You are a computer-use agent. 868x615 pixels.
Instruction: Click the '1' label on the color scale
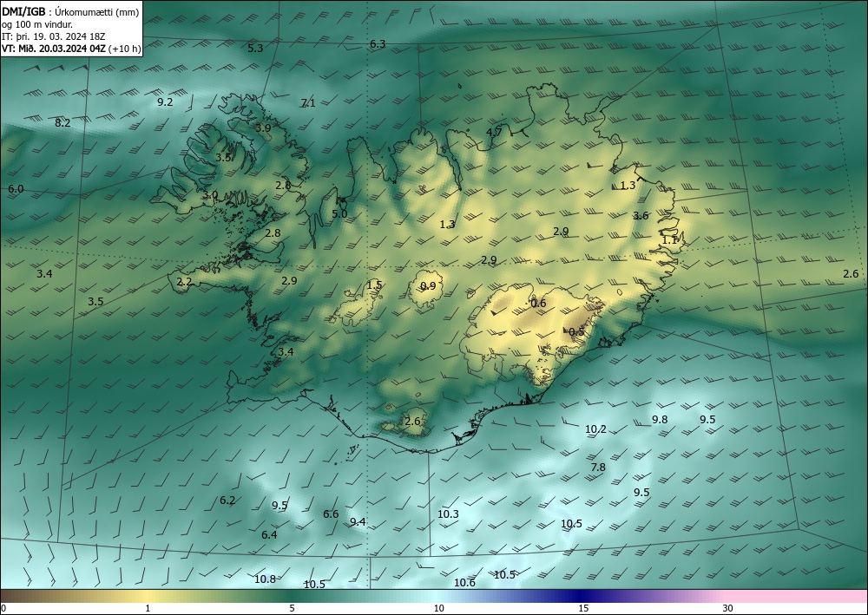[x=148, y=608]
